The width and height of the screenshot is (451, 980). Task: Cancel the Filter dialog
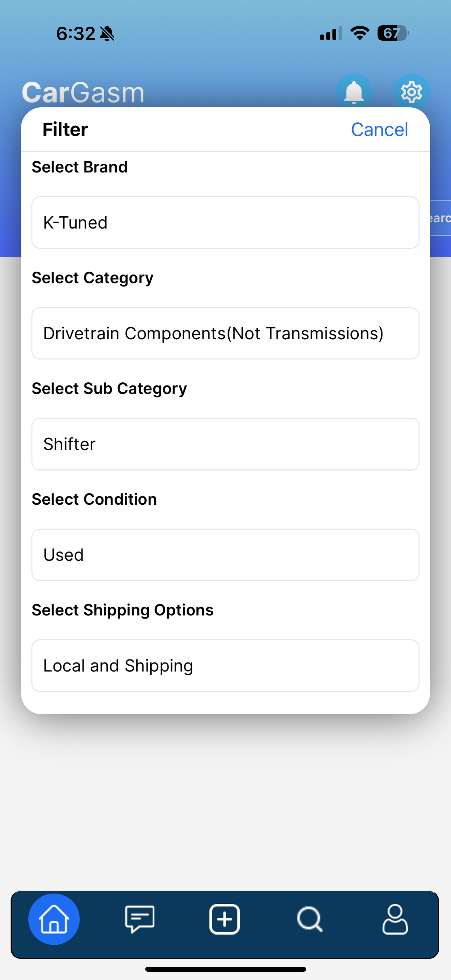[379, 130]
